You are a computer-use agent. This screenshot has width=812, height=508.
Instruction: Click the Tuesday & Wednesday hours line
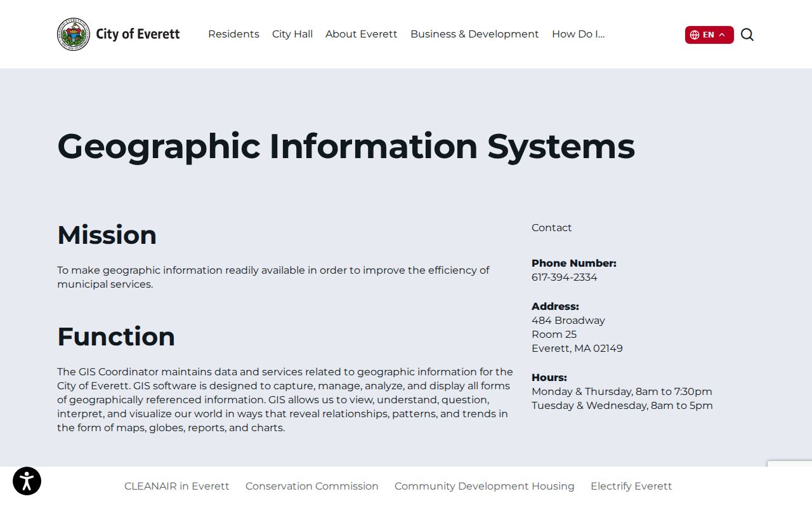click(622, 406)
